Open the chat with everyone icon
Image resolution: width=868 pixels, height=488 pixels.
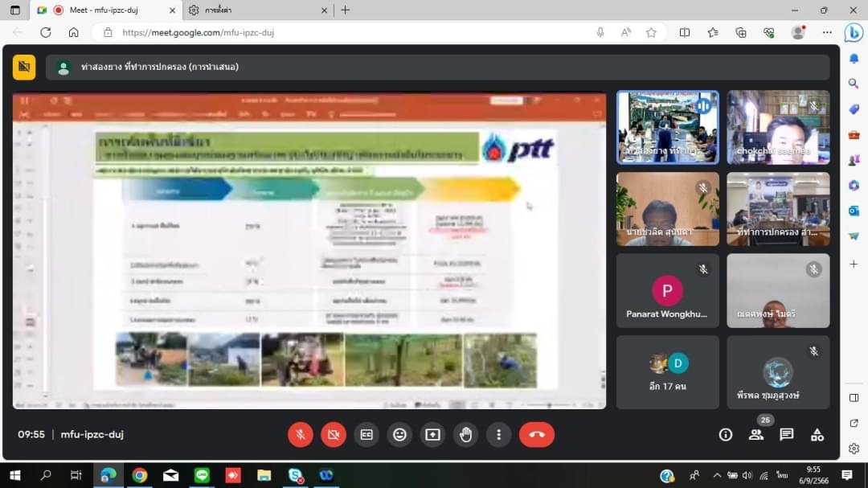pos(787,435)
